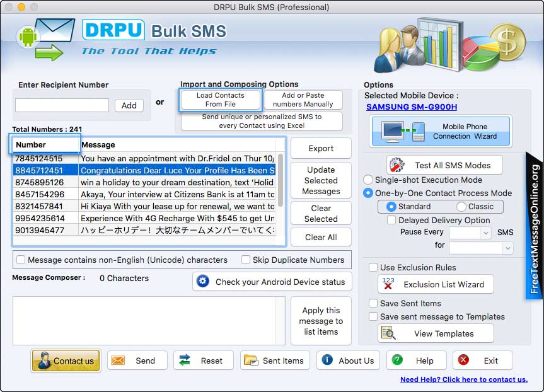This screenshot has height=392, width=544.
Task: Choose the Standard radio option
Action: click(x=391, y=207)
